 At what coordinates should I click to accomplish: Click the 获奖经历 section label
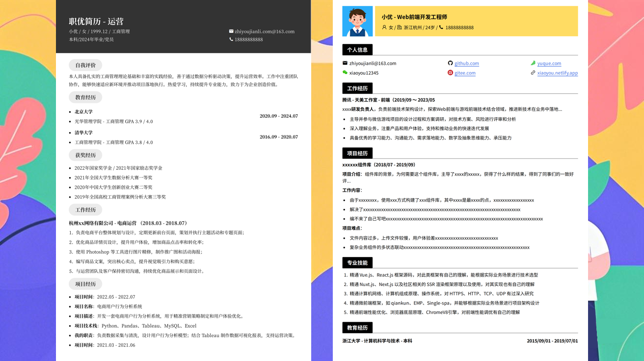(85, 155)
